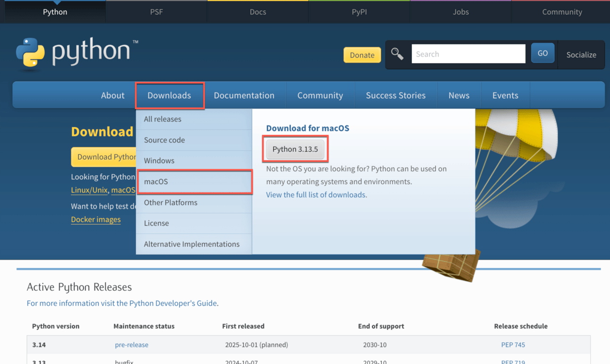Screen dimensions: 610x364
Task: Click the First released column header
Action: click(243, 326)
